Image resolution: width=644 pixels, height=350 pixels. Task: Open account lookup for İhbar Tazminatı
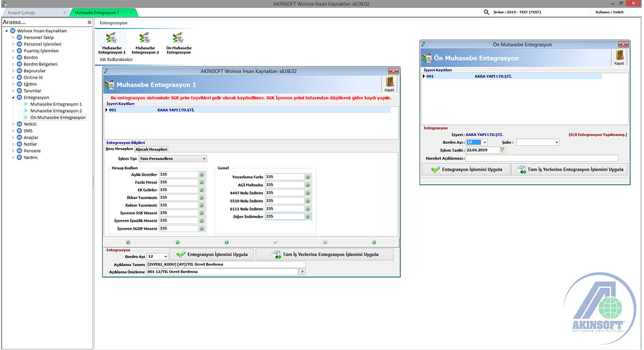[x=201, y=198]
